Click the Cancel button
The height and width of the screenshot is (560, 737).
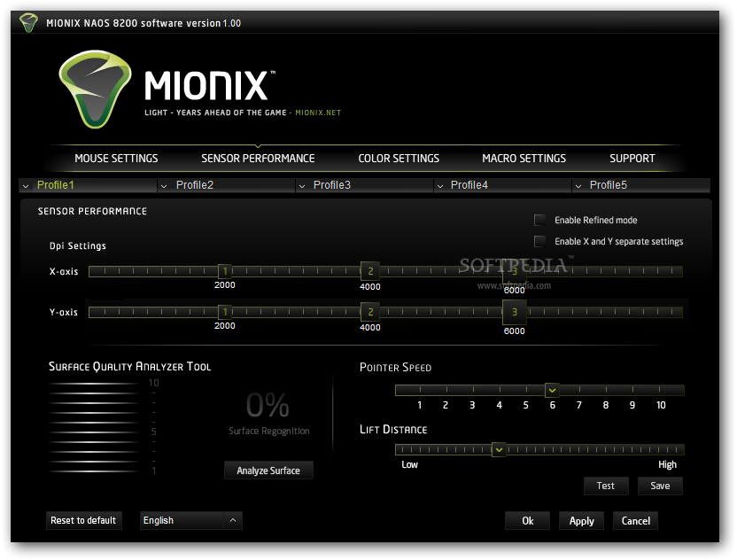tap(635, 520)
